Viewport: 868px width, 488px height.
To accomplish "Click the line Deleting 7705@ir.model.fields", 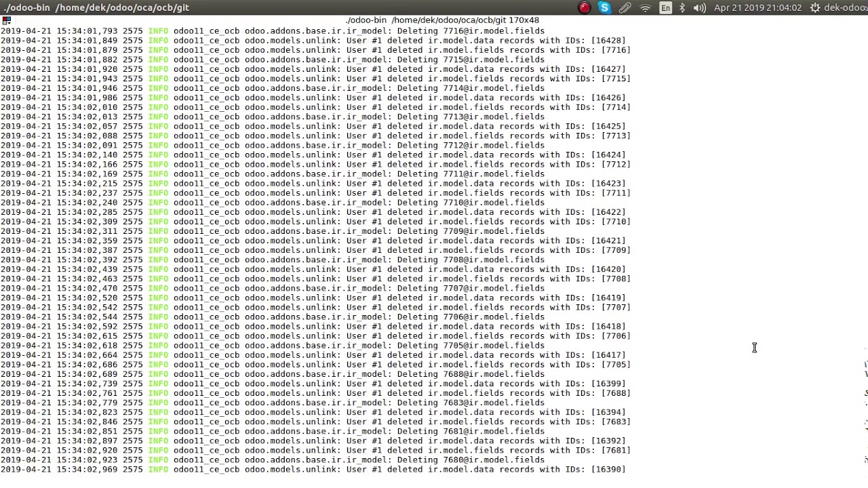I will [471, 346].
